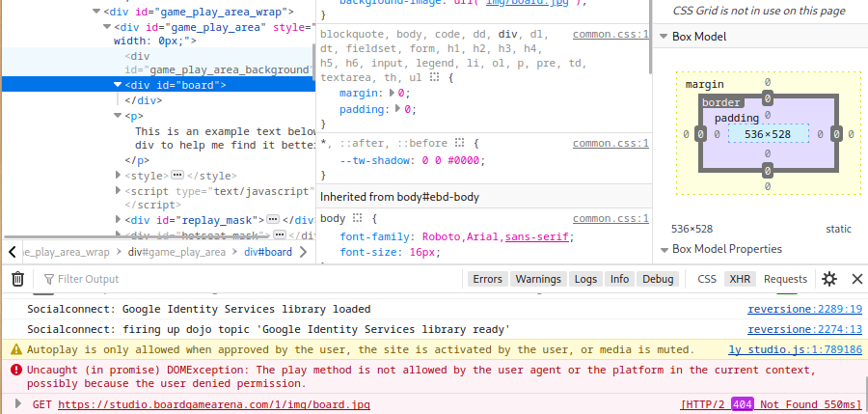Toggle Requests filter in console

(x=785, y=279)
